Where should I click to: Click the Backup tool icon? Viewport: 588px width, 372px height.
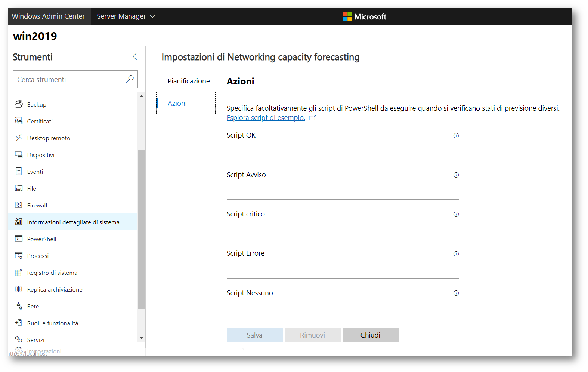coord(19,104)
